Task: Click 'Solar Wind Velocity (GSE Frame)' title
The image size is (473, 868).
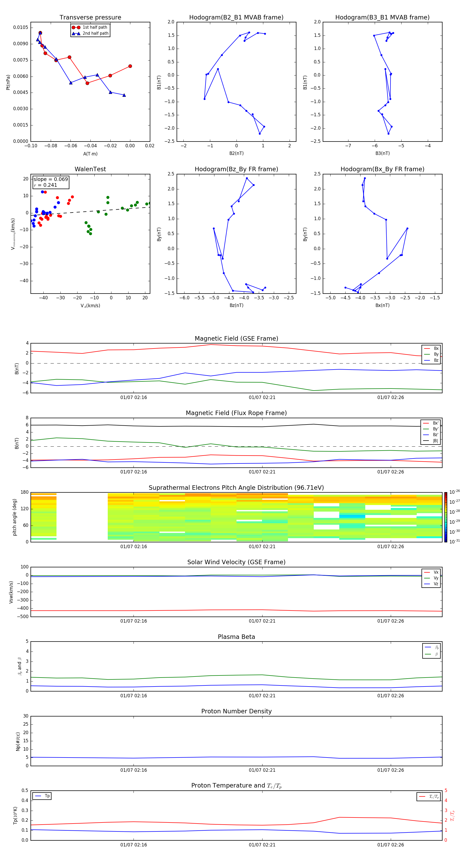Action: pyautogui.click(x=236, y=562)
